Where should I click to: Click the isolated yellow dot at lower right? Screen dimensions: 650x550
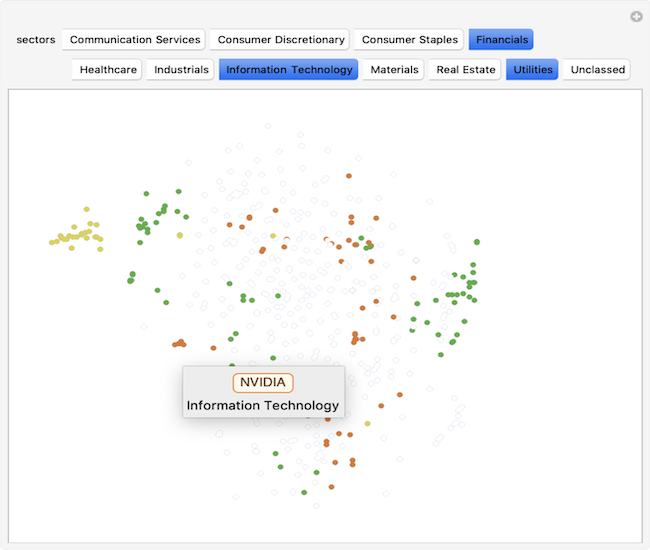[367, 424]
